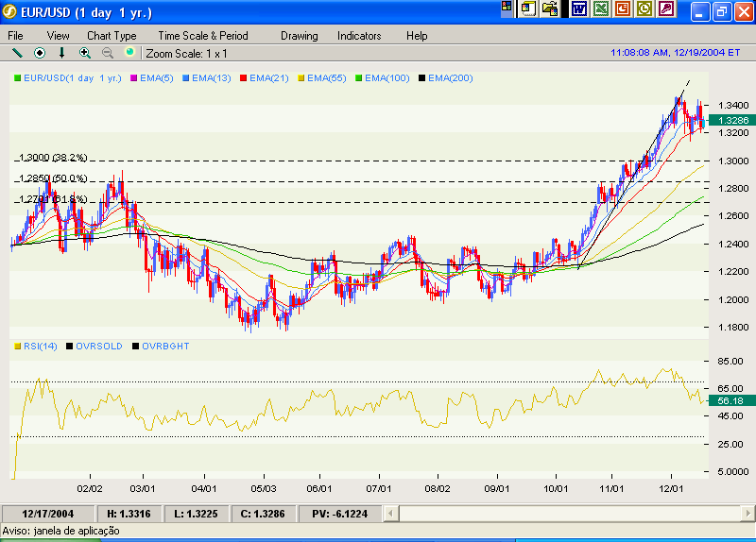Image resolution: width=756 pixels, height=542 pixels.
Task: Open PowerPoint from the Office shortcut bar
Action: (622, 9)
